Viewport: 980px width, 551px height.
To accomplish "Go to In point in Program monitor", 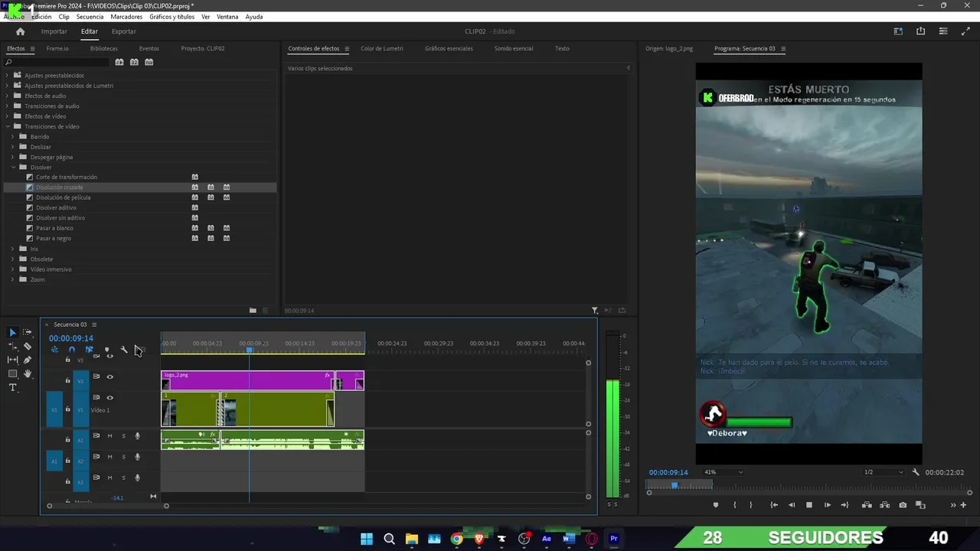I will pyautogui.click(x=774, y=505).
